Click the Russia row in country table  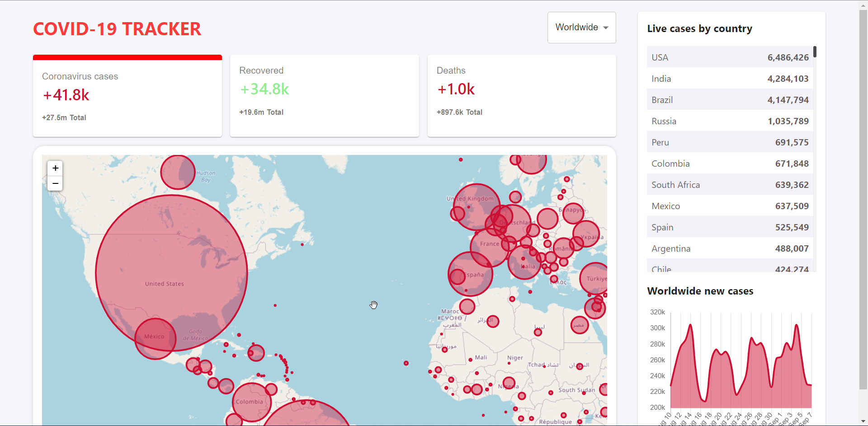click(730, 121)
